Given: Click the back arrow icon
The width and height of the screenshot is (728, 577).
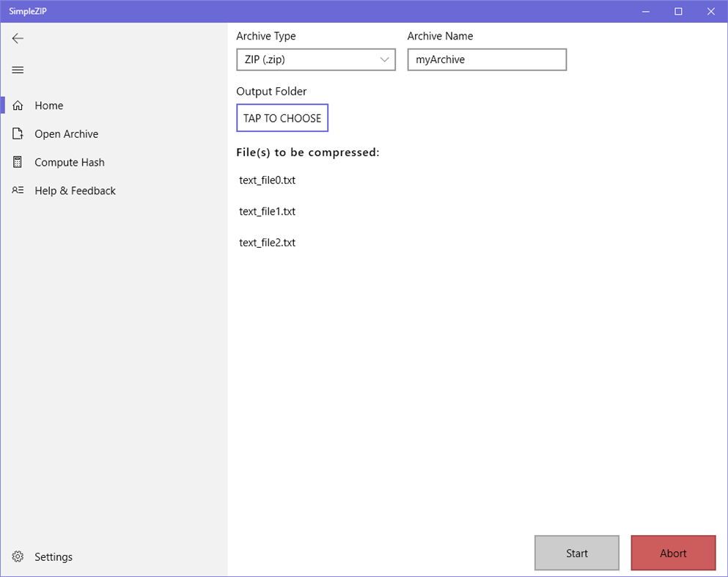Looking at the screenshot, I should pyautogui.click(x=18, y=38).
